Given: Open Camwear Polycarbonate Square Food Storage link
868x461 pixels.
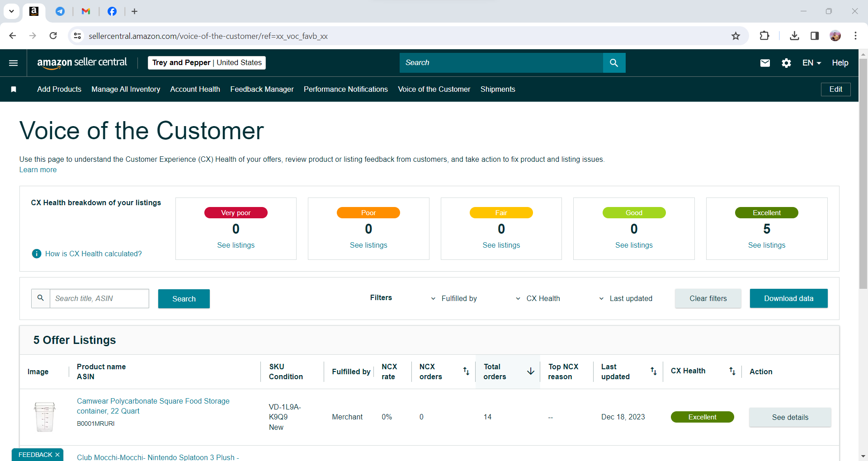Looking at the screenshot, I should pos(153,406).
